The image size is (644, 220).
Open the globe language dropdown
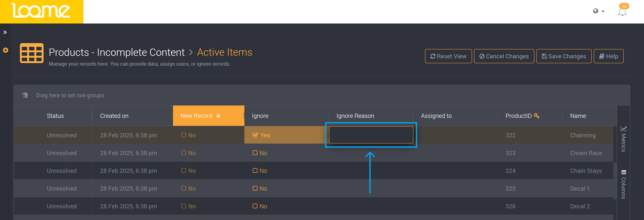(x=599, y=11)
